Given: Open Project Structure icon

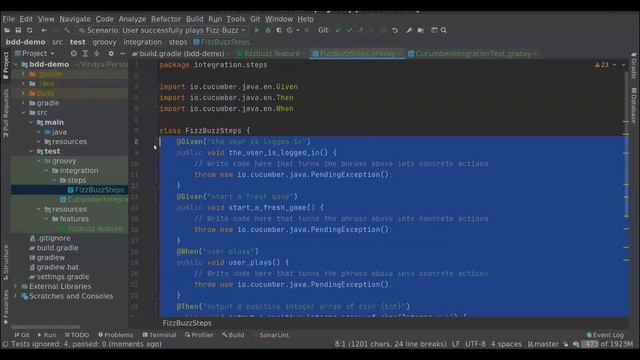Looking at the screenshot, I should (420, 30).
